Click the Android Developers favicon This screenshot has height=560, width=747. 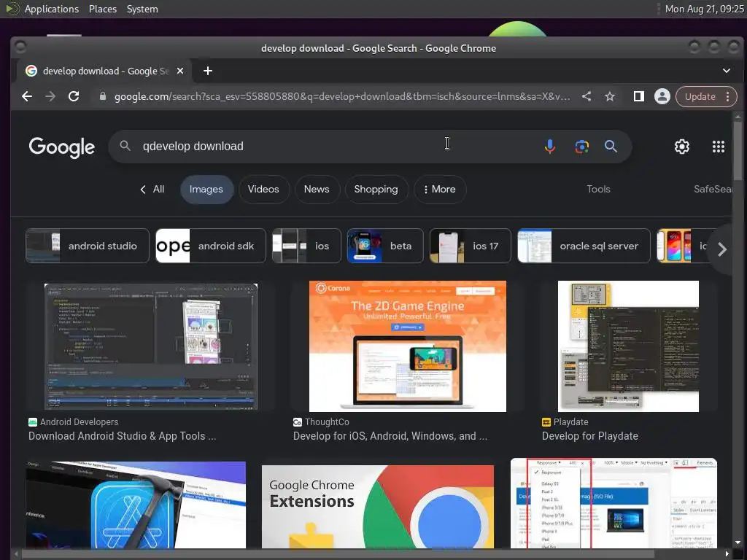coord(33,422)
